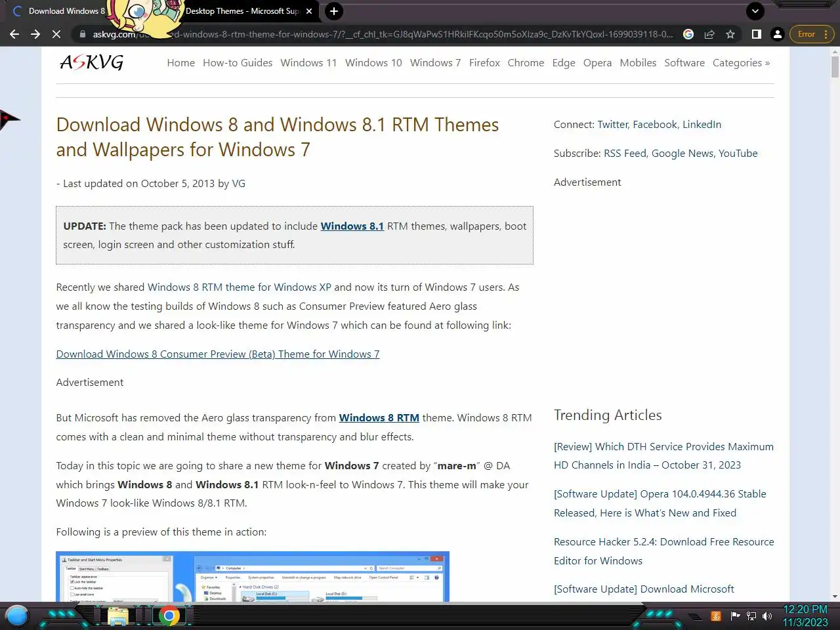
Task: Click the browser forward arrow
Action: 35,34
